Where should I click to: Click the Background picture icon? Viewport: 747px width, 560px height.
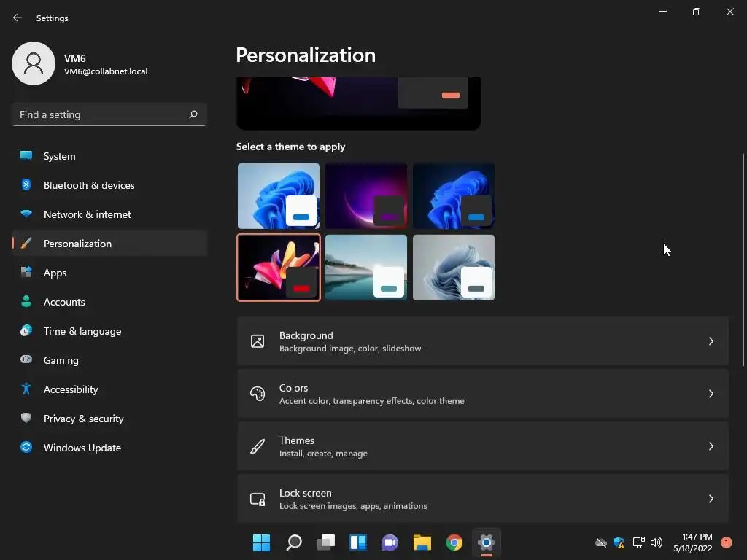coord(258,341)
